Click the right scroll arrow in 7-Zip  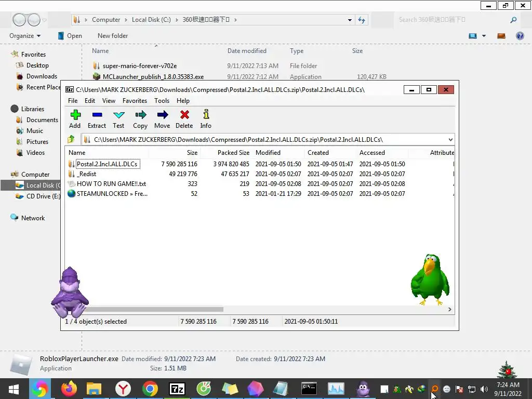click(x=449, y=309)
